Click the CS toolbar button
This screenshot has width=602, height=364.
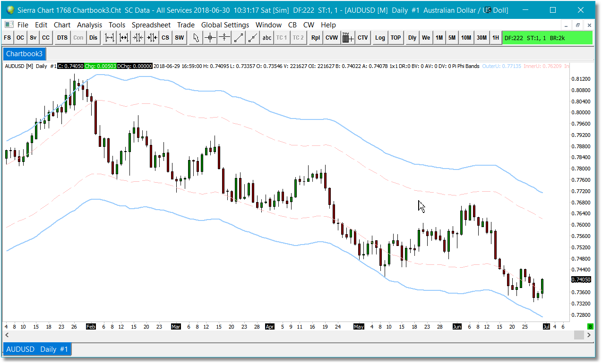(x=165, y=38)
